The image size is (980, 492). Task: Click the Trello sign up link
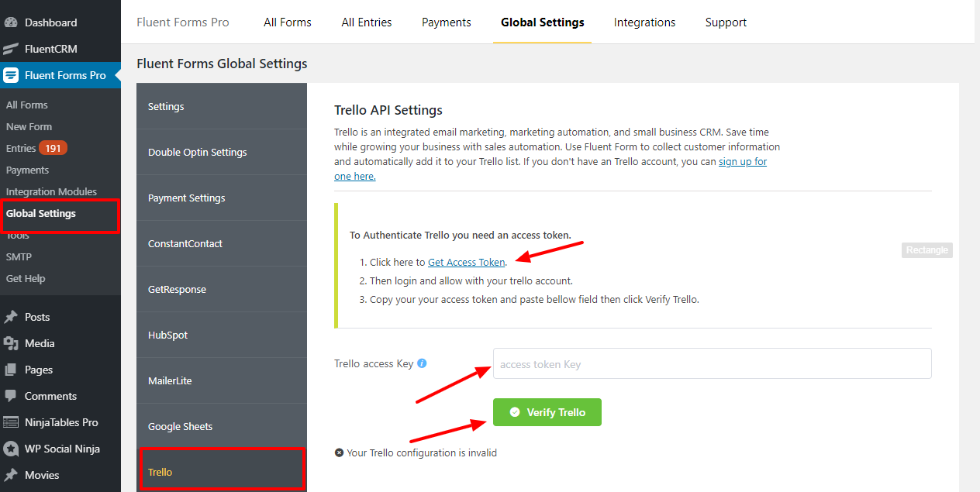click(x=742, y=162)
